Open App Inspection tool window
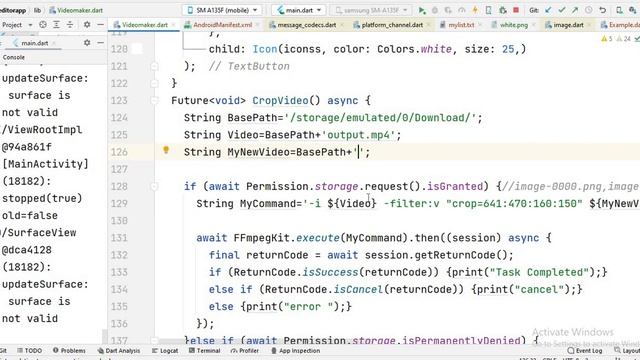This screenshot has width=640, height=360. [x=296, y=351]
